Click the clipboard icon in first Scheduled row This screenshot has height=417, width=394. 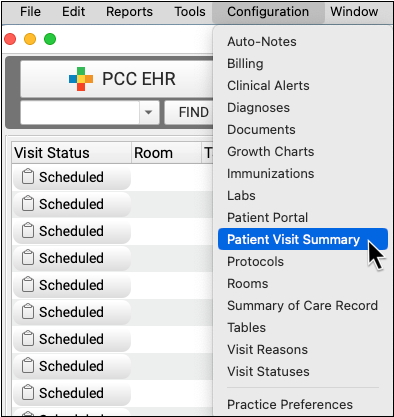pyautogui.click(x=28, y=176)
